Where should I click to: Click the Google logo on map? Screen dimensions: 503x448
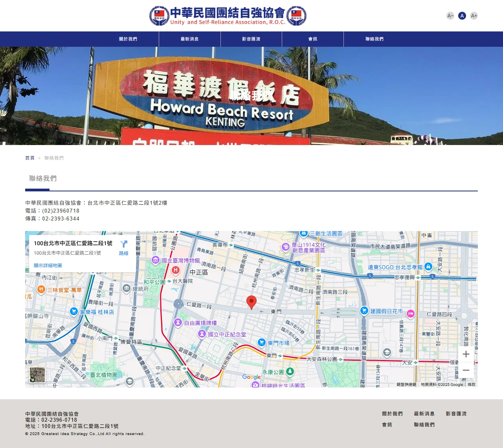(x=251, y=377)
